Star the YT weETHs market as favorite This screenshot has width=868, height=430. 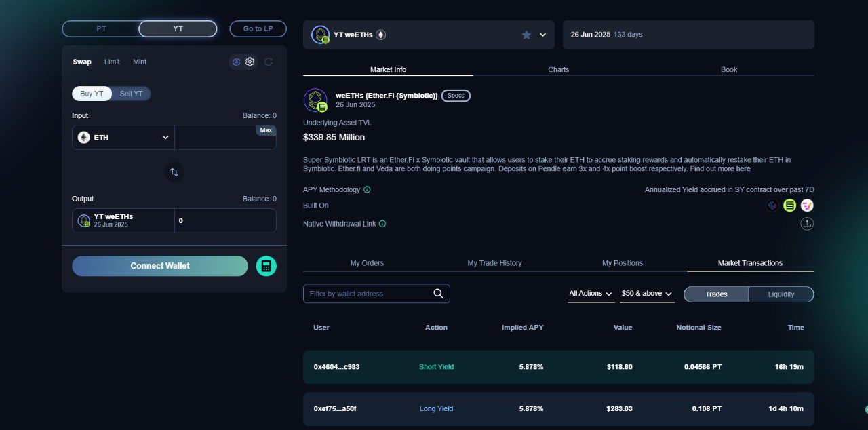click(526, 35)
